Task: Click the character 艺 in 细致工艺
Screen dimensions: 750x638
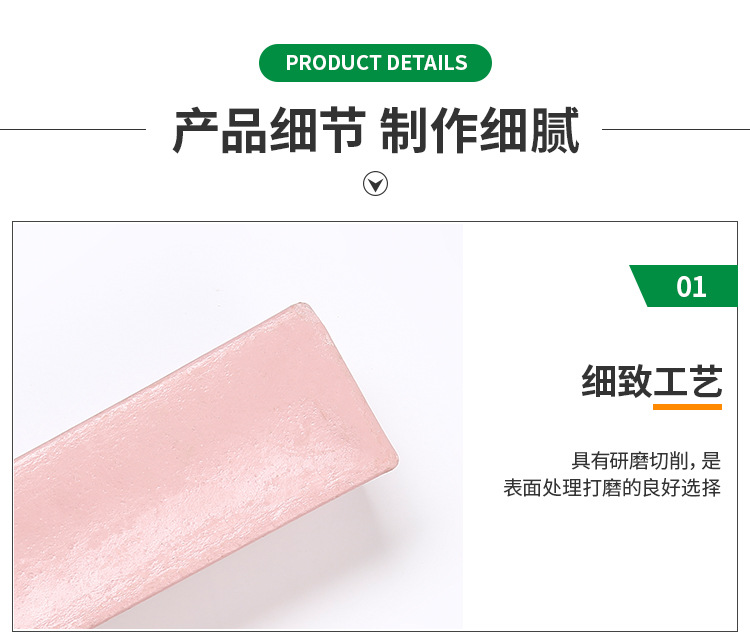Action: [x=706, y=381]
